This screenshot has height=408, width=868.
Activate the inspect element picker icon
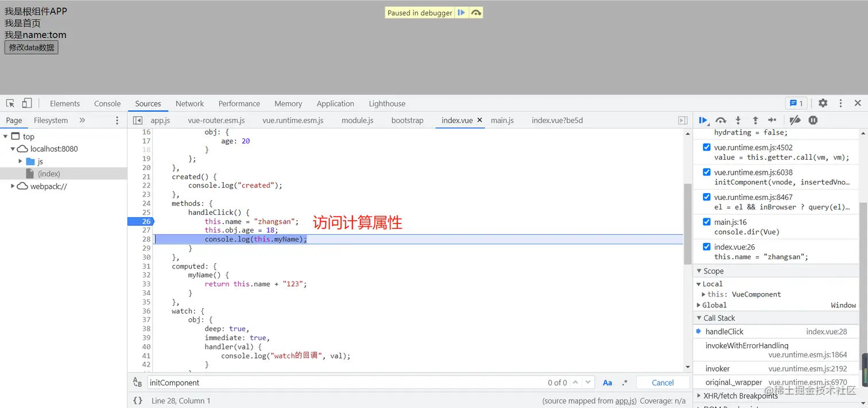[x=10, y=103]
